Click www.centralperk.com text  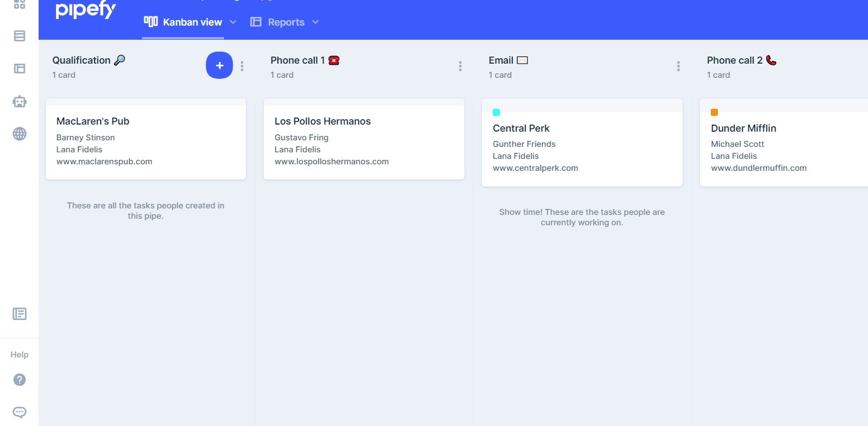pos(535,168)
